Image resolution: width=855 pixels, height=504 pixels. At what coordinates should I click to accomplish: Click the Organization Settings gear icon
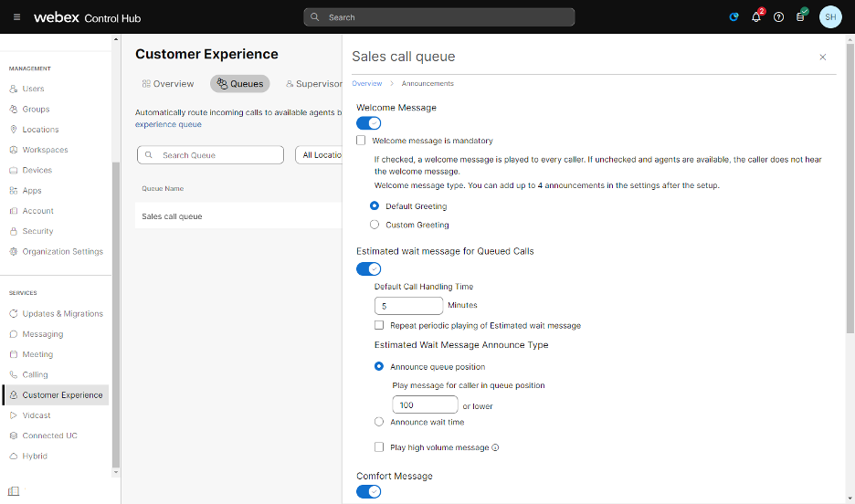point(14,252)
